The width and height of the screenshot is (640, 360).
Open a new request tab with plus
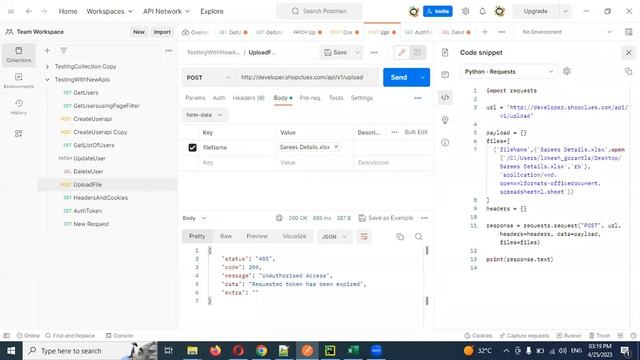click(x=484, y=32)
